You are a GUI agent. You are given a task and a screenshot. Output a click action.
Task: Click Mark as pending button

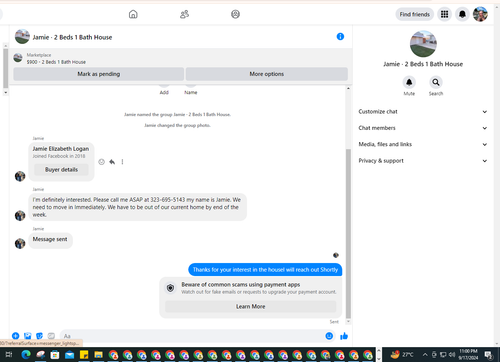[x=99, y=74]
